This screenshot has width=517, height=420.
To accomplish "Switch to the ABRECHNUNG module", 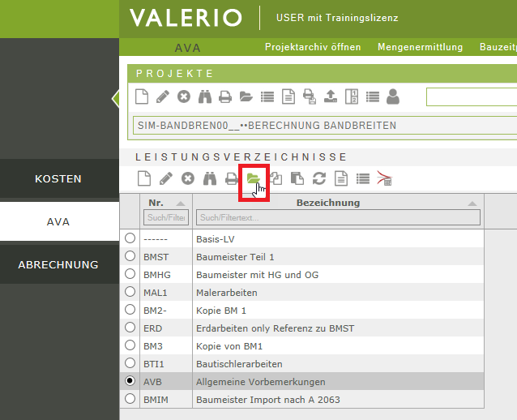I will tap(58, 264).
